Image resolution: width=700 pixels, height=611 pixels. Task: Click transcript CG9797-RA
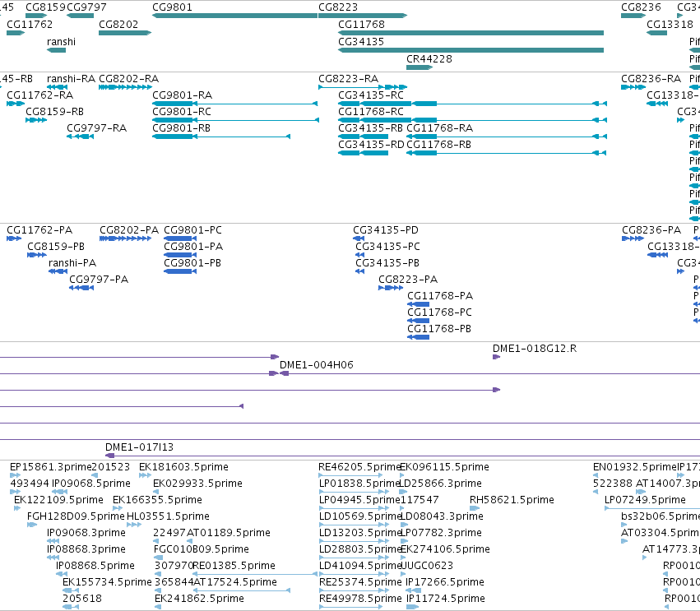[x=97, y=128]
